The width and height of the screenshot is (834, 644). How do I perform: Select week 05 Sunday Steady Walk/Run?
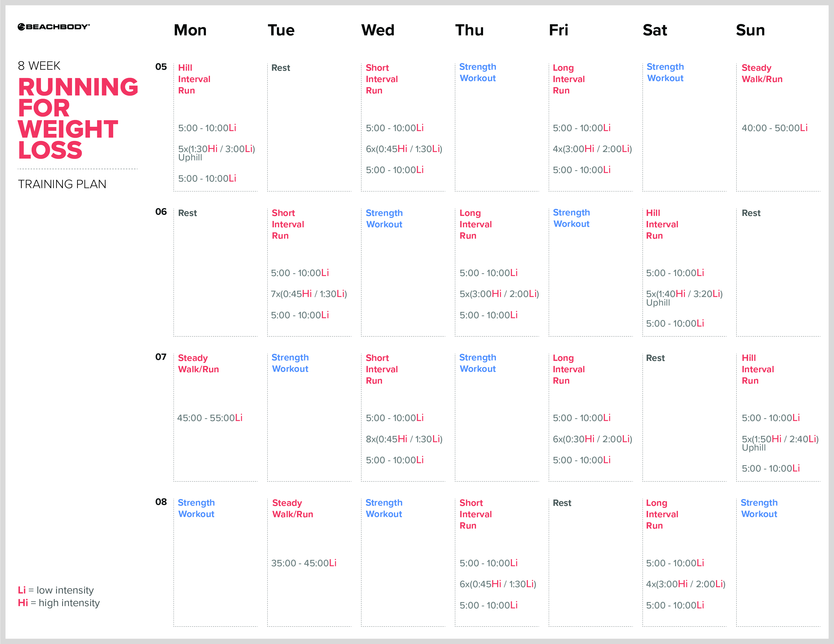tap(762, 73)
